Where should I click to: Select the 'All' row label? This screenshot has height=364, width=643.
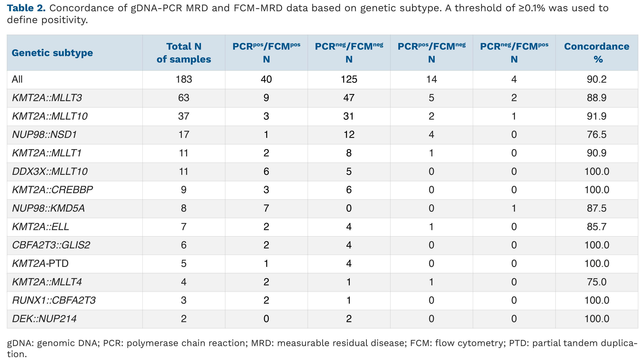(x=17, y=79)
